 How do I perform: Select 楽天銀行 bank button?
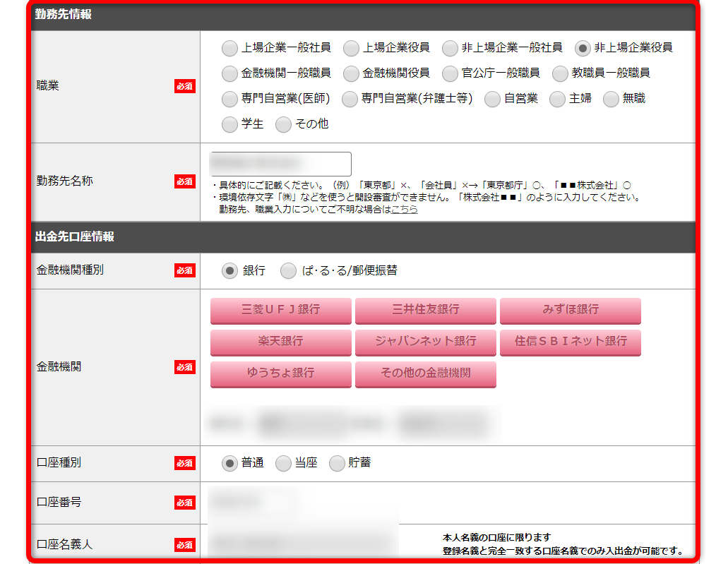click(x=280, y=342)
